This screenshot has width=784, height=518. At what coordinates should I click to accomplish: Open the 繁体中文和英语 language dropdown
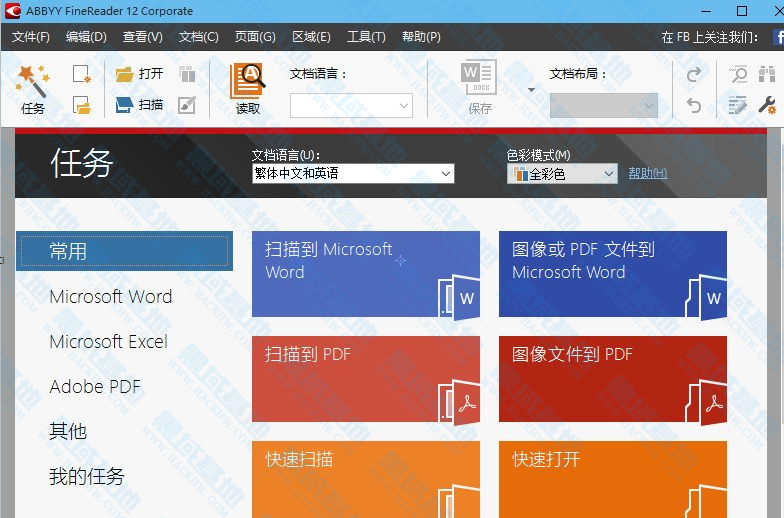pyautogui.click(x=353, y=174)
